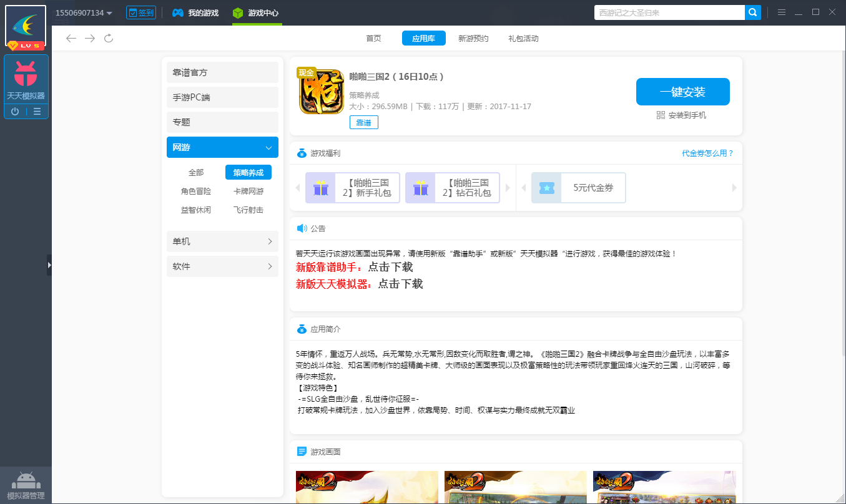Click the 啪啪三国2 game icon
Viewport: 846px width, 504px height.
click(x=320, y=91)
